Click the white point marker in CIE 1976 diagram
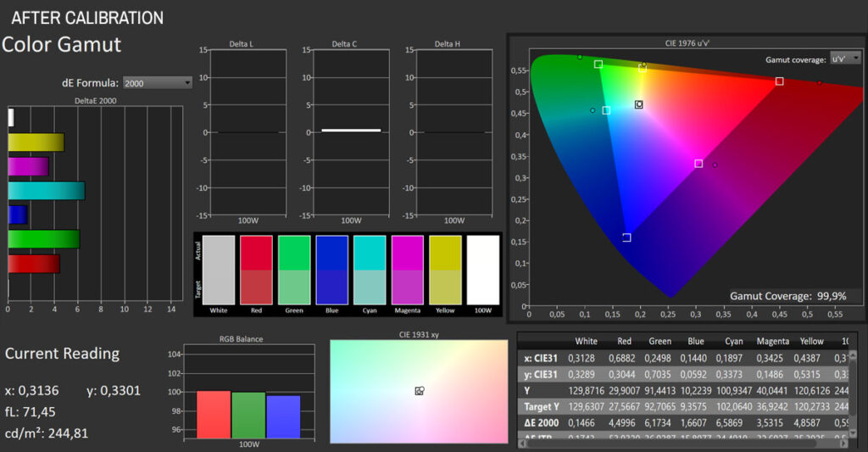 click(x=639, y=104)
